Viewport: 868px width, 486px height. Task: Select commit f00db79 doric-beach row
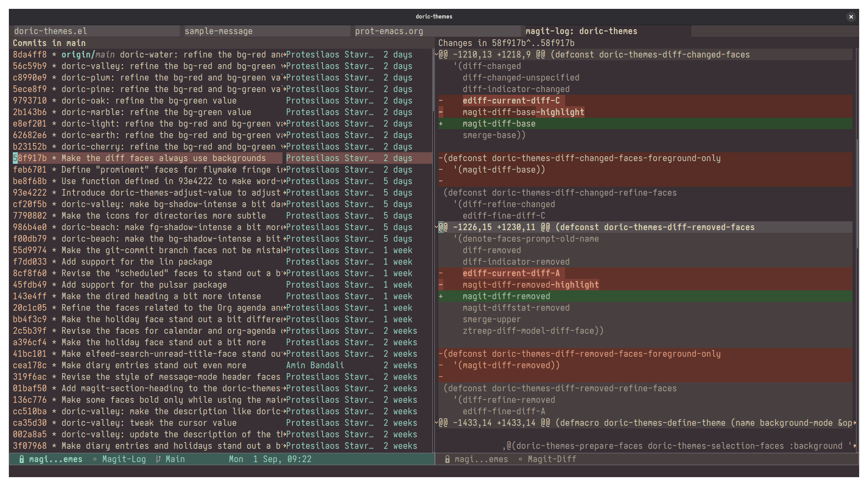coord(221,239)
